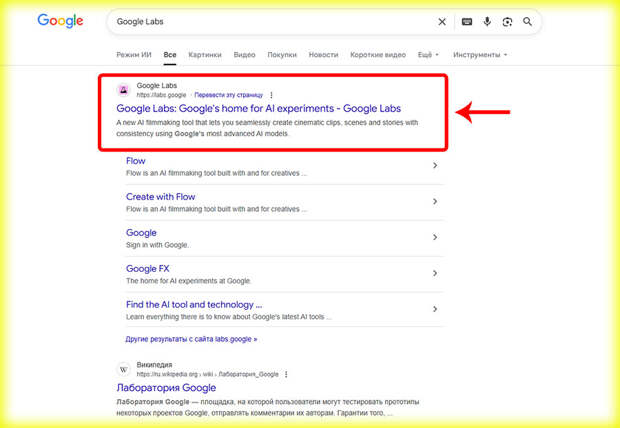The image size is (620, 428).
Task: Switch to the Картинки tab
Action: 205,54
